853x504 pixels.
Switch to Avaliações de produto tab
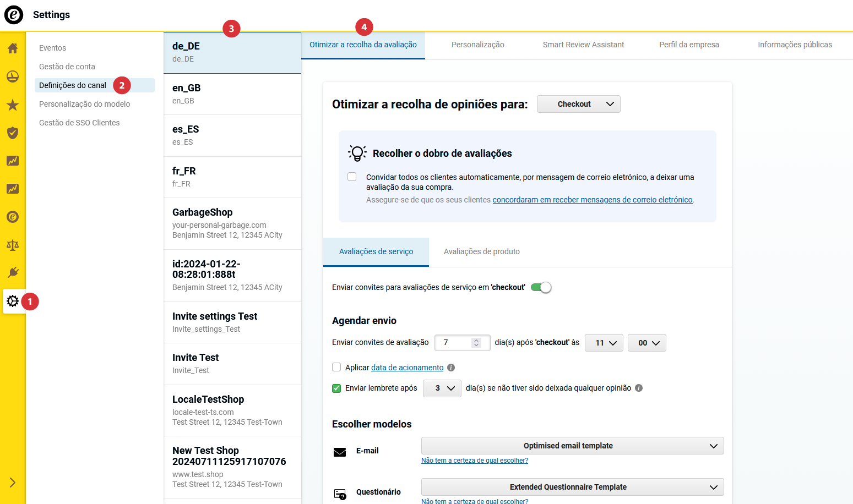tap(481, 251)
